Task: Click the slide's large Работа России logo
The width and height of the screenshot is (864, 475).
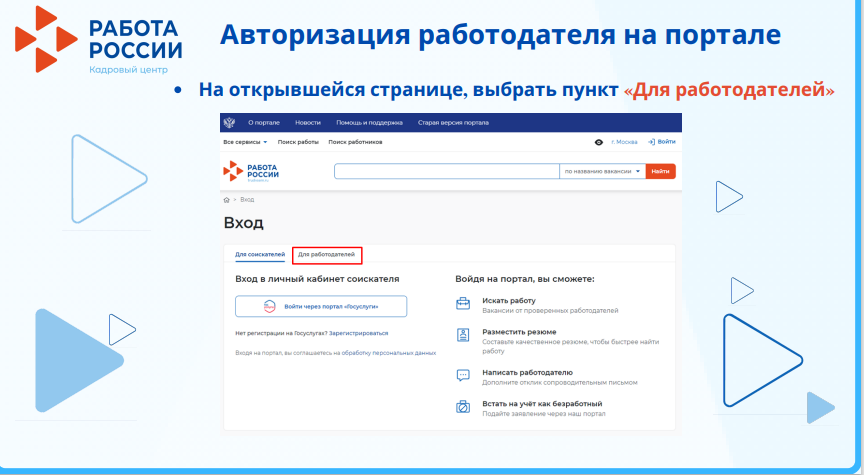Action: [98, 40]
